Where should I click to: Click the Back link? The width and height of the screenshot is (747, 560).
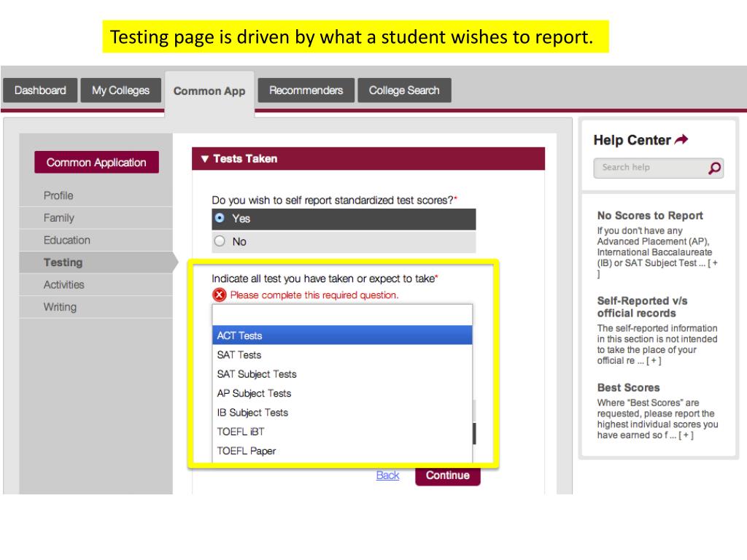pos(388,475)
